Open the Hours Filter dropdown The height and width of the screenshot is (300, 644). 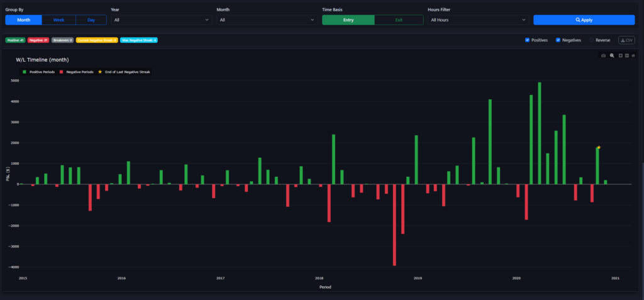[478, 20]
